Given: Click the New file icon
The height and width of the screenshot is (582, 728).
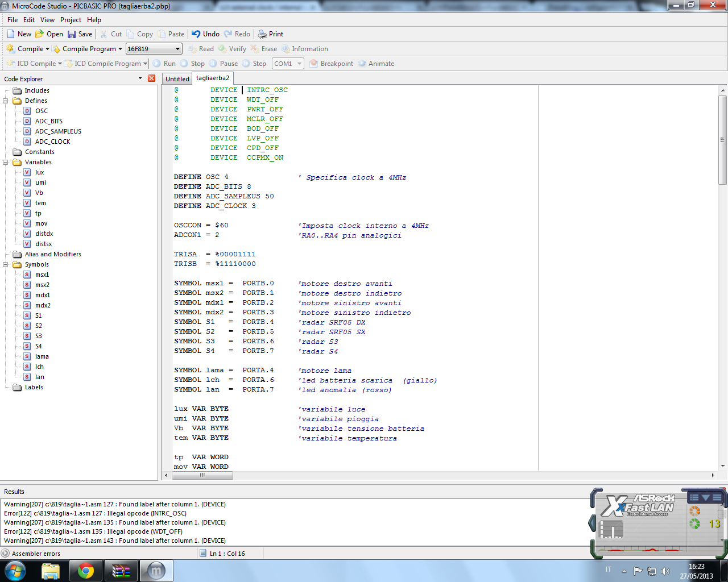Looking at the screenshot, I should coord(11,34).
